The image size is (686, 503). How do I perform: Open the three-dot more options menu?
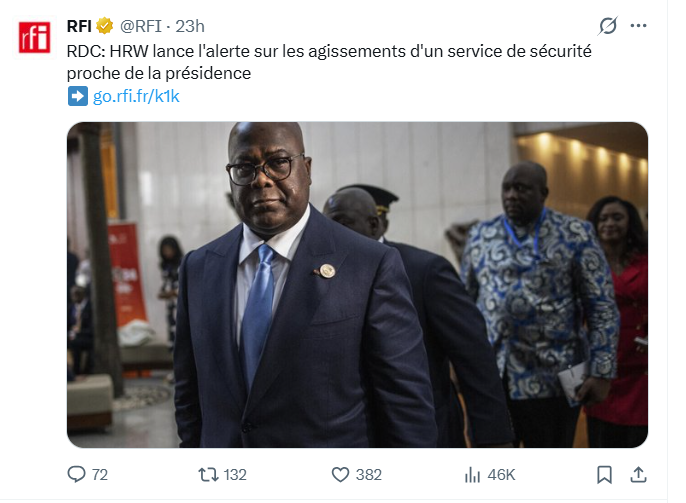pyautogui.click(x=638, y=26)
